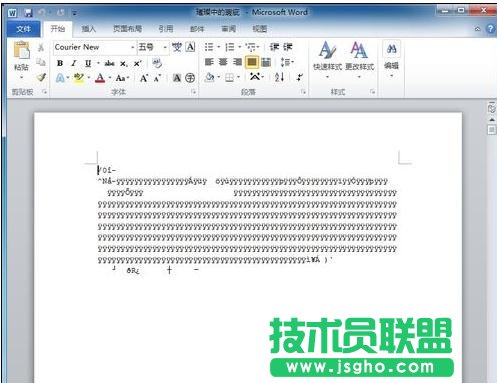The height and width of the screenshot is (383, 497).
Task: Open font color dropdown arrow
Action: [110, 78]
